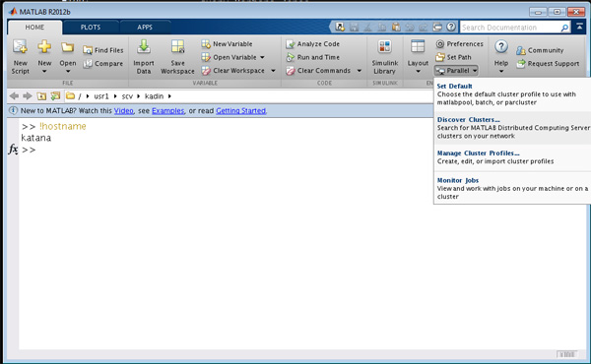
Task: Click the browse for folder icon
Action: point(55,96)
